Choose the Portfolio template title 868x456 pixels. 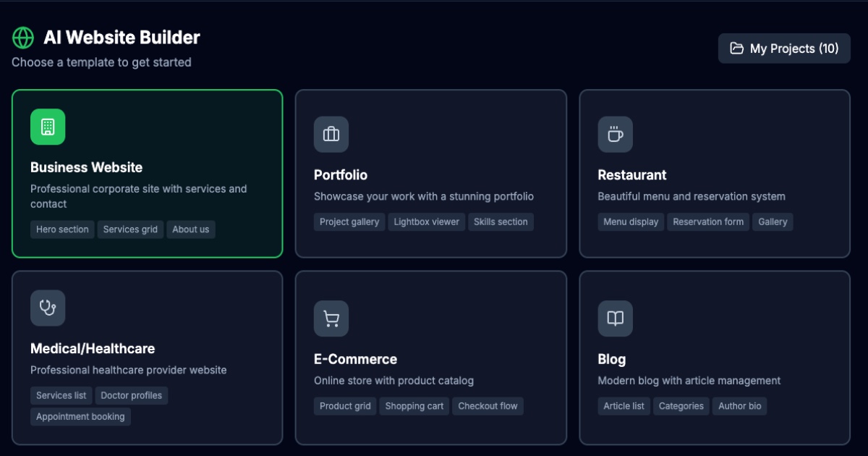click(341, 174)
